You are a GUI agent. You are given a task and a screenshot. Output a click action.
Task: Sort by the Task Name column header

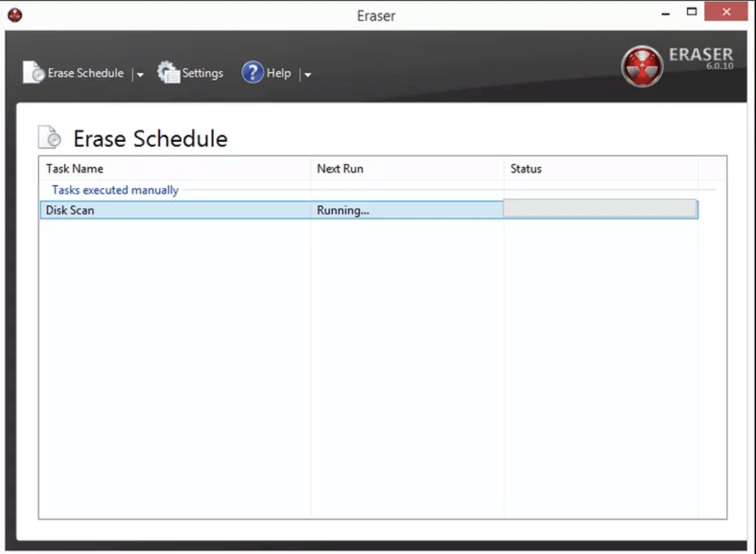click(74, 169)
